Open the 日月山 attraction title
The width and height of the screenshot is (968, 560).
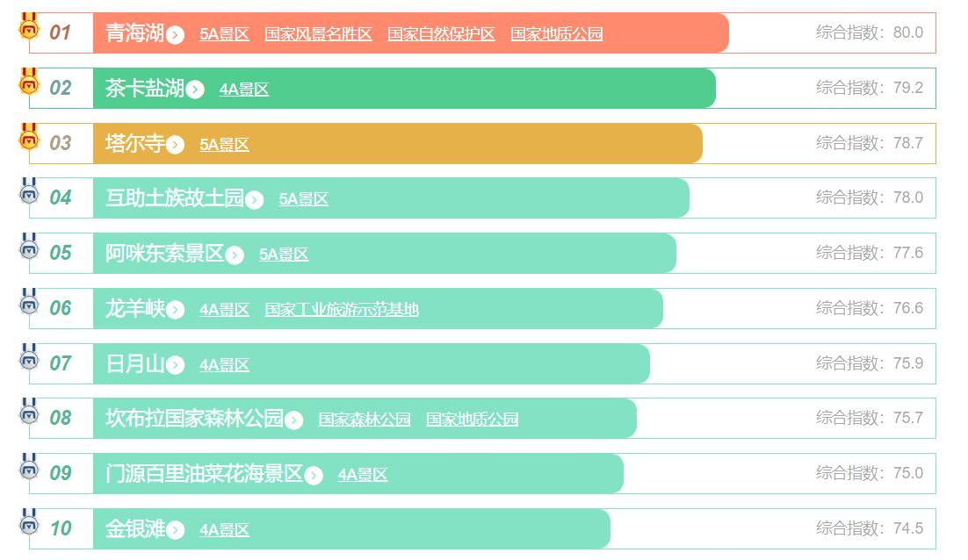(134, 363)
